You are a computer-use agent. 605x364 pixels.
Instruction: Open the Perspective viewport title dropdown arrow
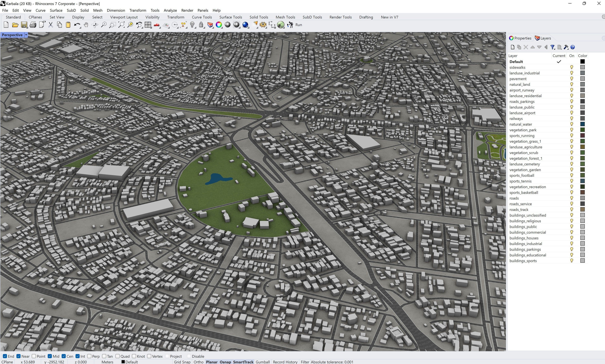(26, 35)
